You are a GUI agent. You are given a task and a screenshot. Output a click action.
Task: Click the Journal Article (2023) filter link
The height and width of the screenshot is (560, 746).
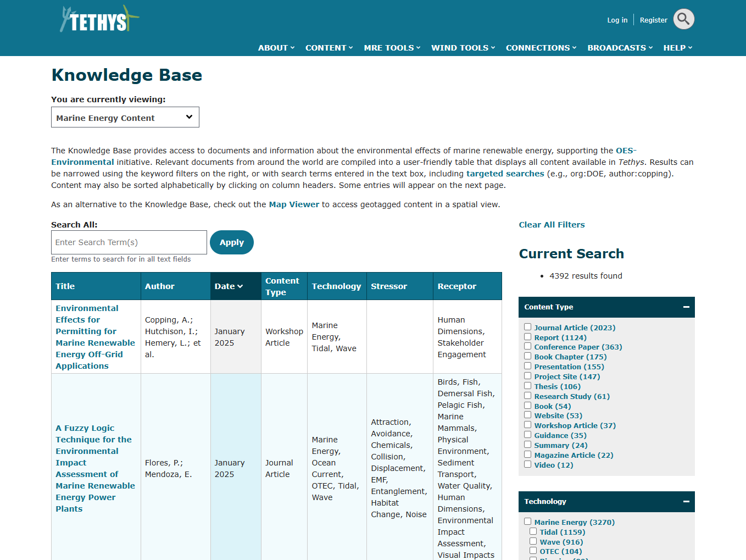575,328
